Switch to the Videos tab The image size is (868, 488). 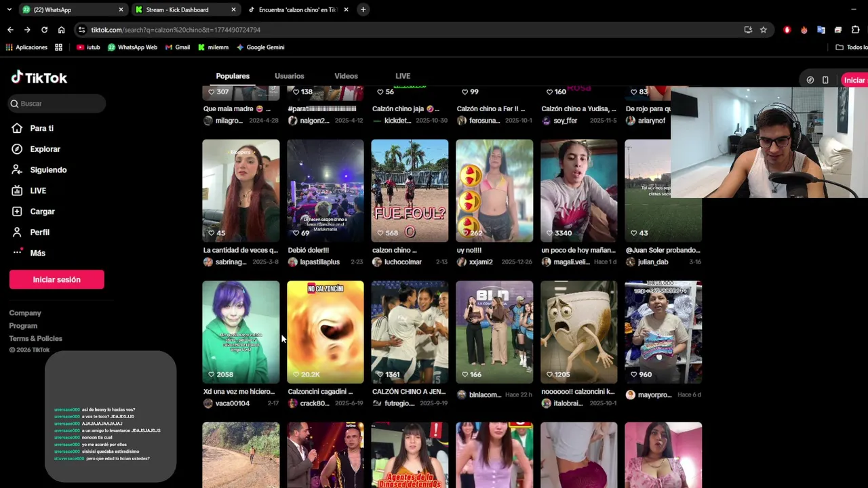point(346,76)
